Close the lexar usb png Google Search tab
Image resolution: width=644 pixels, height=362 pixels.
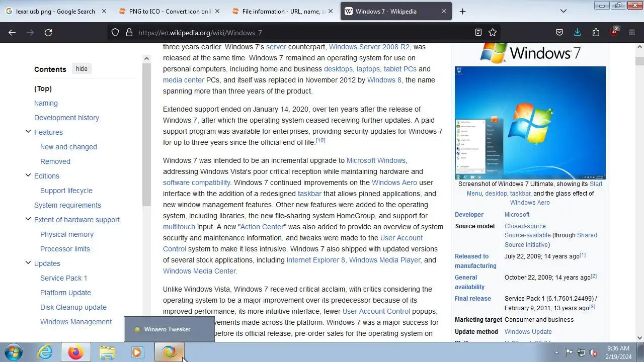[x=104, y=11]
